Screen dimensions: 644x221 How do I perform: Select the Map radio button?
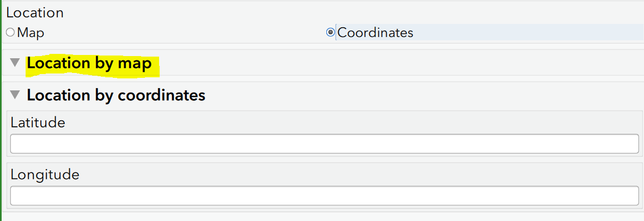coord(11,33)
